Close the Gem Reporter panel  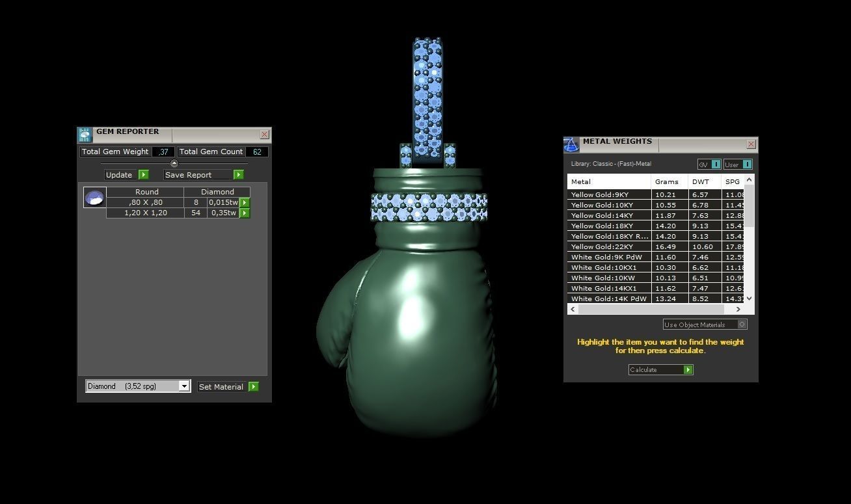[x=264, y=134]
